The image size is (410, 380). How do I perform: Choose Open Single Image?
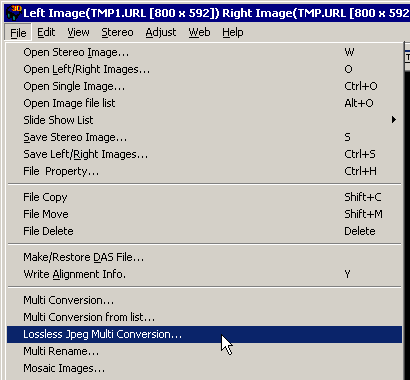204,86
